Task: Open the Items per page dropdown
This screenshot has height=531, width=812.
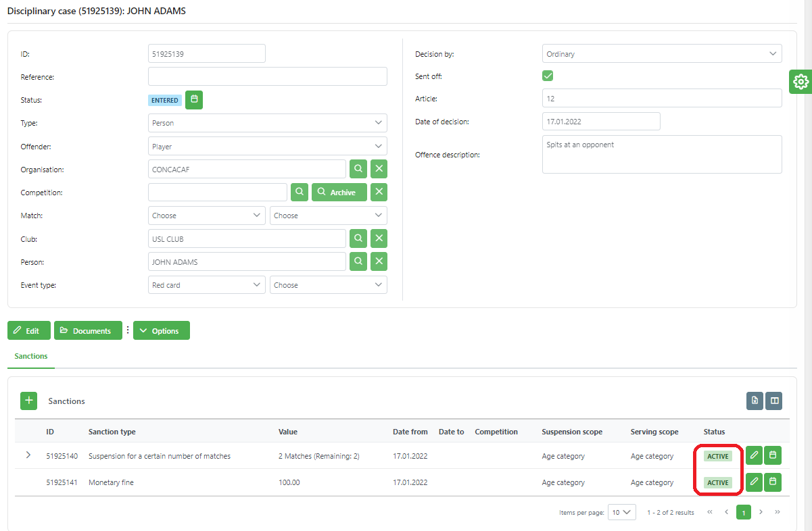Action: tap(621, 512)
